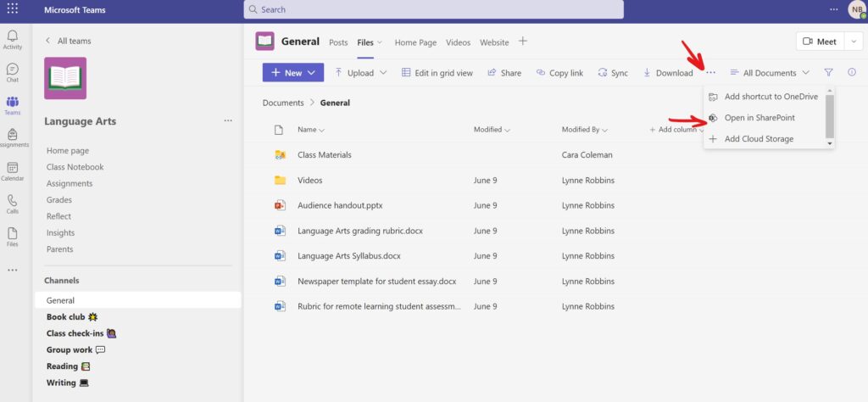The image size is (868, 402).
Task: Click the Videos folder icon
Action: [x=280, y=180]
